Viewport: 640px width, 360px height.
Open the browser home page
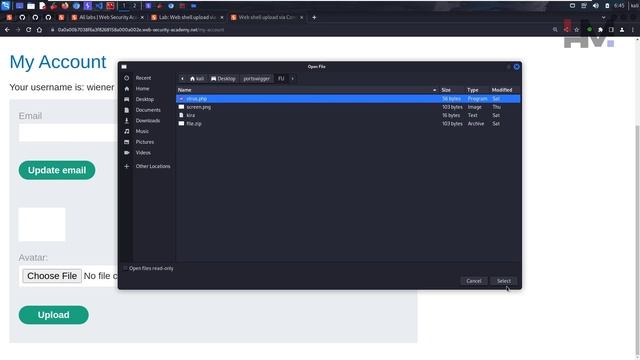click(39, 30)
